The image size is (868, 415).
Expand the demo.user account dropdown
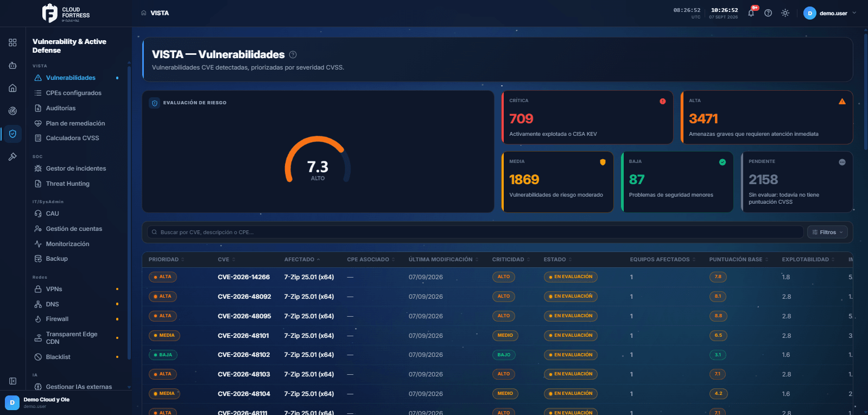click(x=830, y=13)
